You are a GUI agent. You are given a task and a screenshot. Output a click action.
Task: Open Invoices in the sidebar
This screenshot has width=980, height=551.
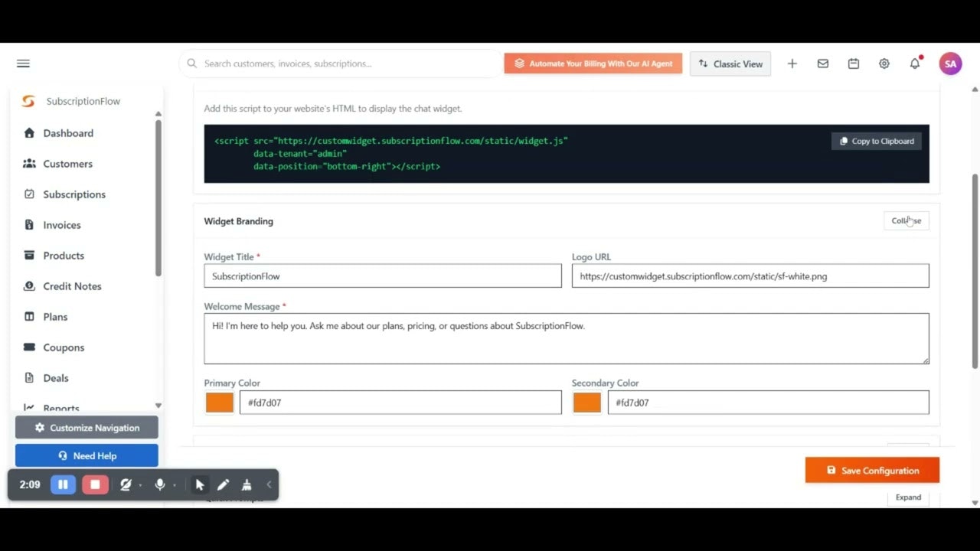point(62,225)
